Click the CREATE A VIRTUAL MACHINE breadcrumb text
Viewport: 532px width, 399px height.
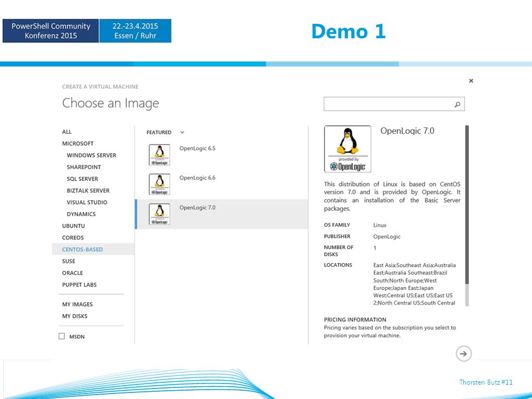pos(100,87)
